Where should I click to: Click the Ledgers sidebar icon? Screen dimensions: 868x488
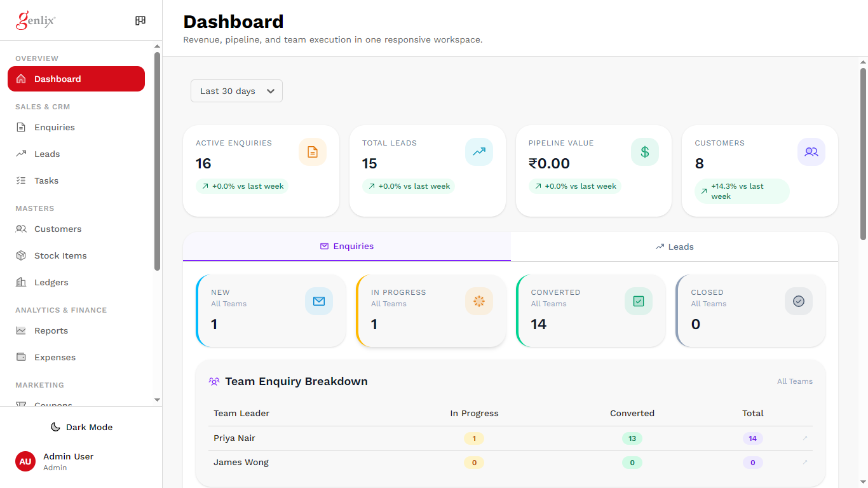[x=22, y=282]
